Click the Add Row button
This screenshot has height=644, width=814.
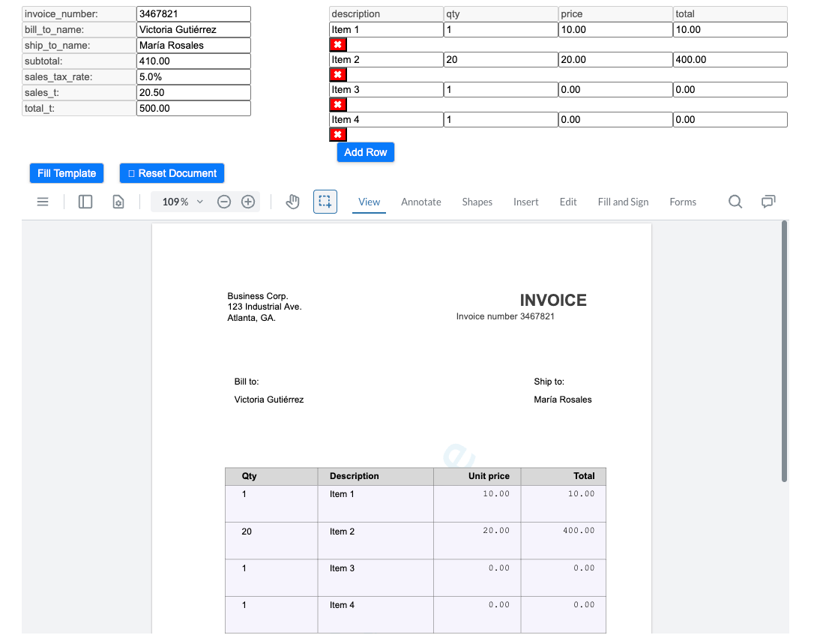tap(365, 151)
